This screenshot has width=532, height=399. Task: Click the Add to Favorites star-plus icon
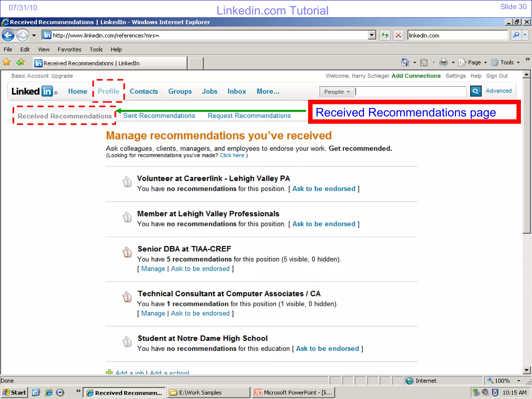tap(21, 62)
